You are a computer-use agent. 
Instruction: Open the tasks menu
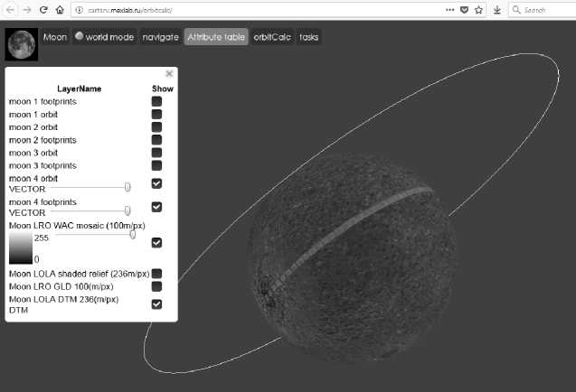tap(308, 37)
